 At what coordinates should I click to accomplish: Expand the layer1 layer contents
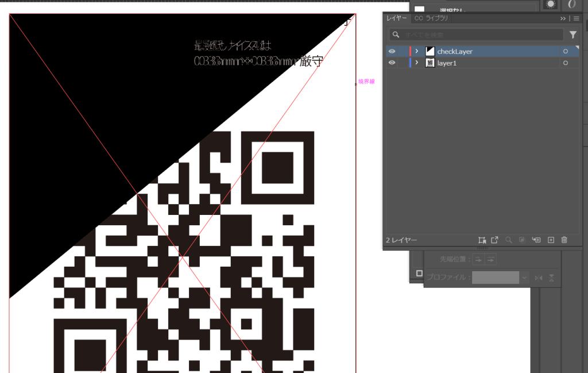[417, 63]
